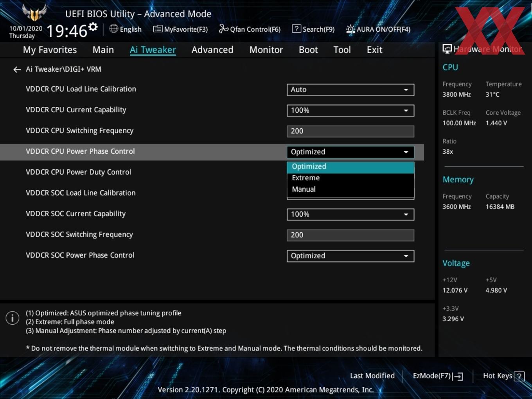The image size is (532, 399).
Task: Open VDDCR SOC Power Phase Control dropdown
Action: click(x=350, y=256)
